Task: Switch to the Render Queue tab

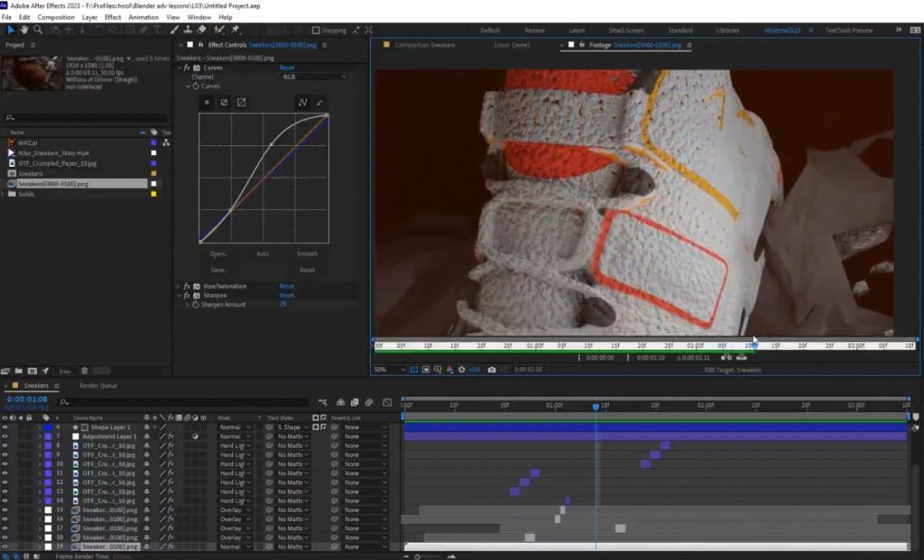Action: [x=98, y=386]
